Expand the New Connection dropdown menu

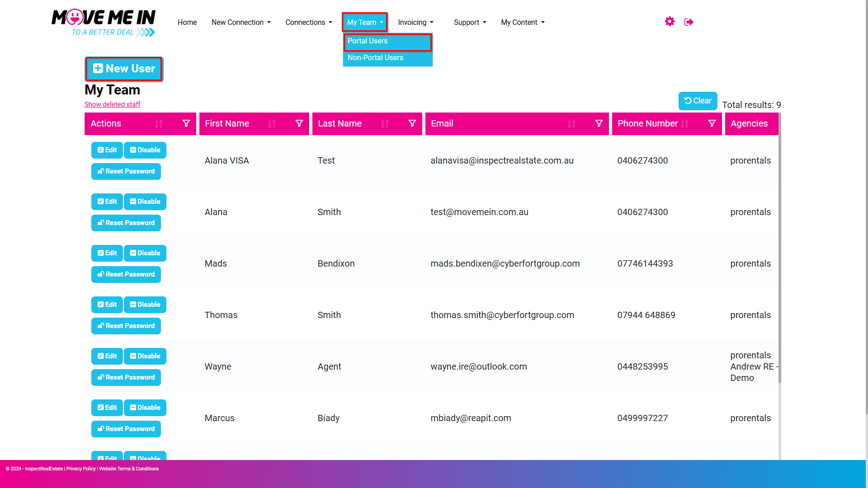pos(241,22)
